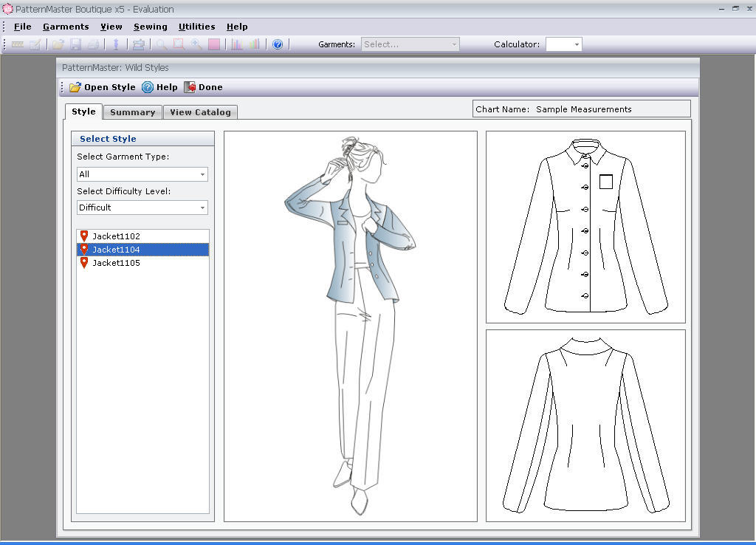Viewport: 756px width, 545px height.
Task: Minimize the PatternMaster window
Action: [x=721, y=9]
